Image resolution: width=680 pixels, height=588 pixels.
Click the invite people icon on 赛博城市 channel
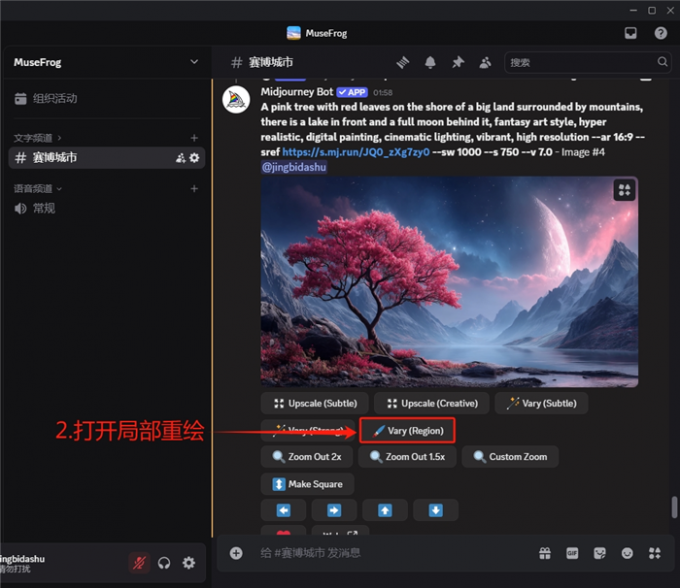pyautogui.click(x=180, y=158)
